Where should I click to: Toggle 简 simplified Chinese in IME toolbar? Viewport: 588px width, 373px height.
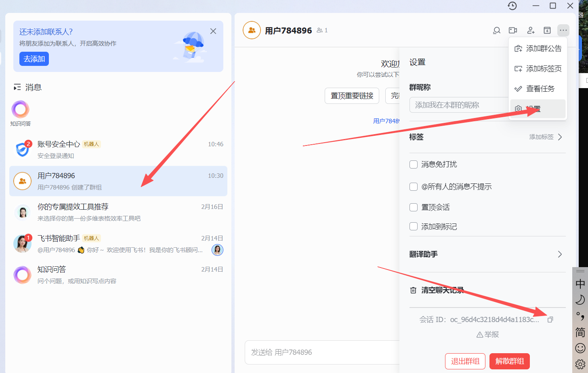click(x=580, y=332)
